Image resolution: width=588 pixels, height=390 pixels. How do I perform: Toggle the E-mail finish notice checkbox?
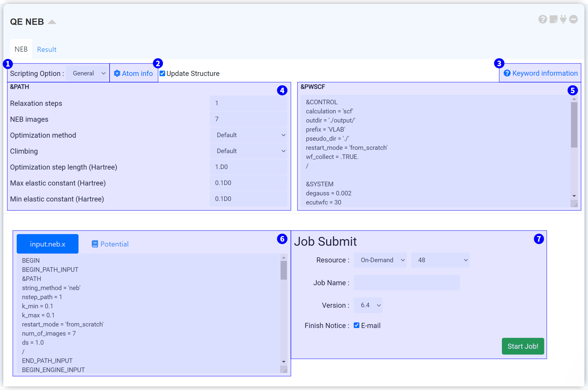(356, 325)
